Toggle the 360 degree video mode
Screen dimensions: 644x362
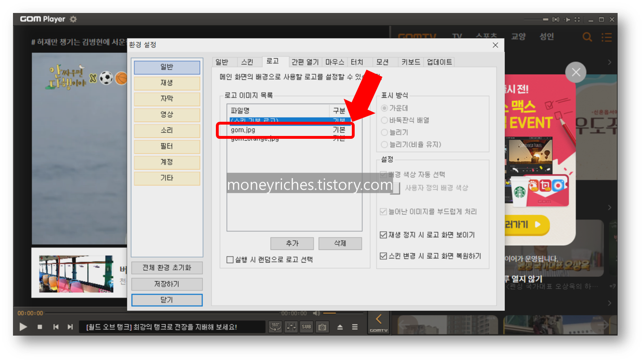(275, 327)
